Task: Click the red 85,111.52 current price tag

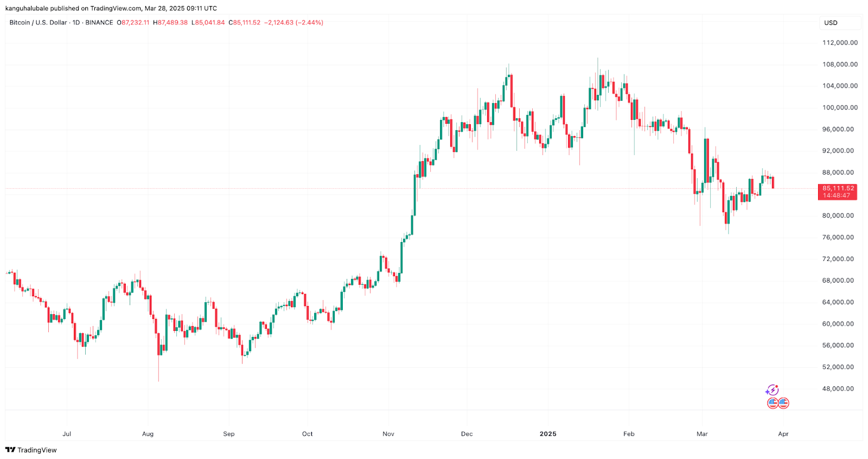Action: coord(838,192)
